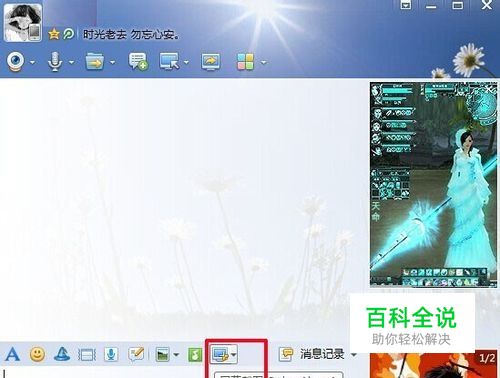This screenshot has width=500, height=378.
Task: Open font settings with A icon
Action: click(12, 354)
